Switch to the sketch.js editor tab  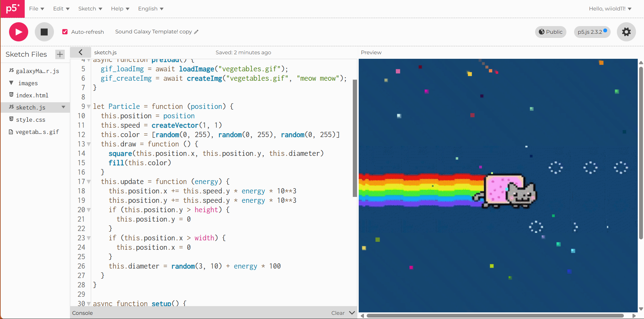[x=105, y=53]
